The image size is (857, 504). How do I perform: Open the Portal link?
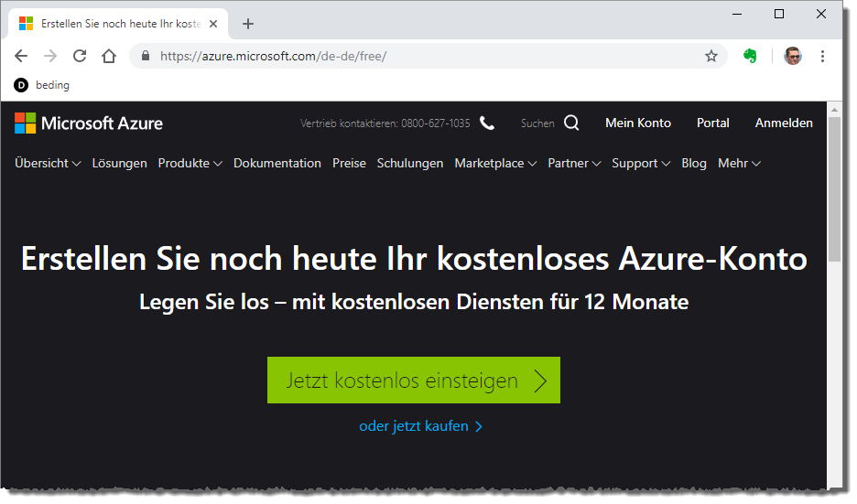click(712, 123)
